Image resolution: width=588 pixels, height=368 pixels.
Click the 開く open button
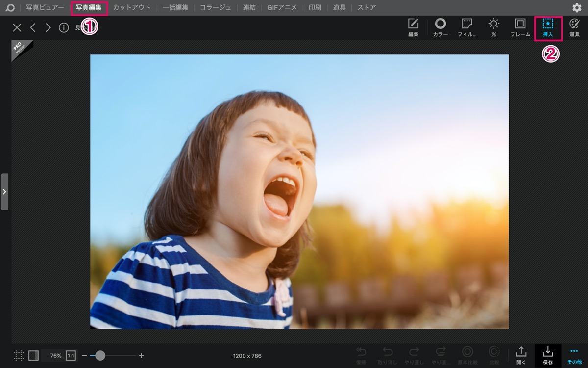click(521, 356)
